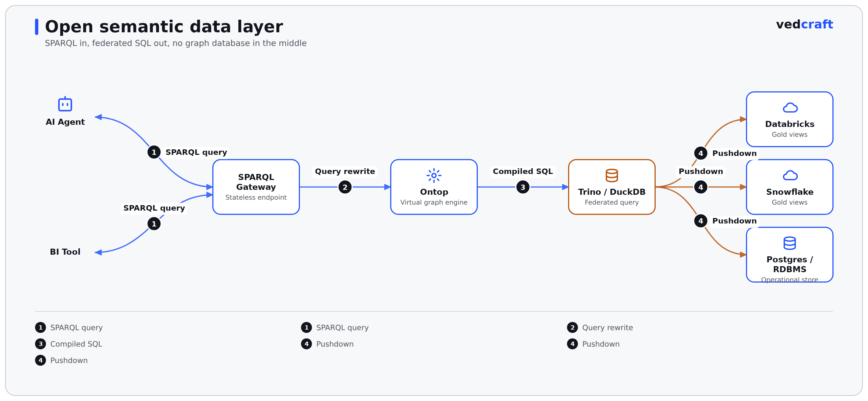868x401 pixels.
Task: Click the Snowflake cloud icon
Action: click(x=790, y=175)
